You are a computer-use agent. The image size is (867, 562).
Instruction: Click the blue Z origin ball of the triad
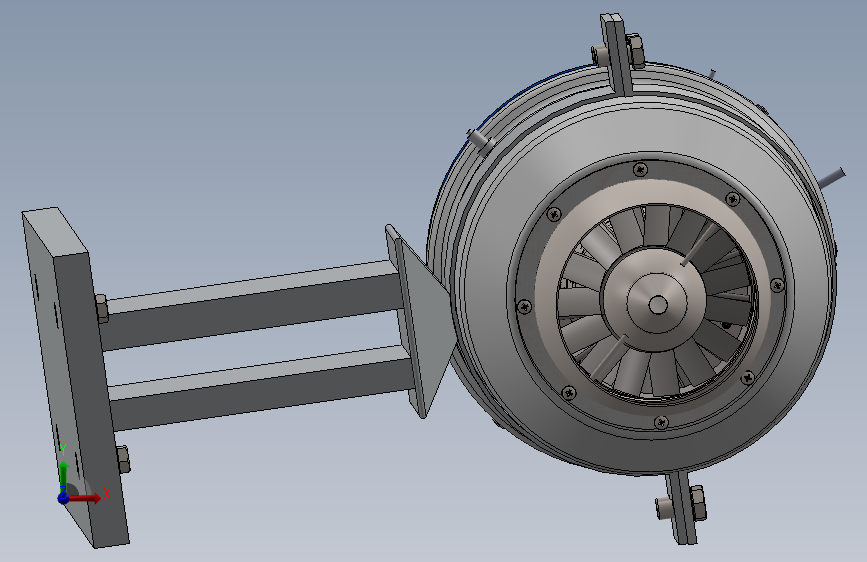pyautogui.click(x=64, y=498)
